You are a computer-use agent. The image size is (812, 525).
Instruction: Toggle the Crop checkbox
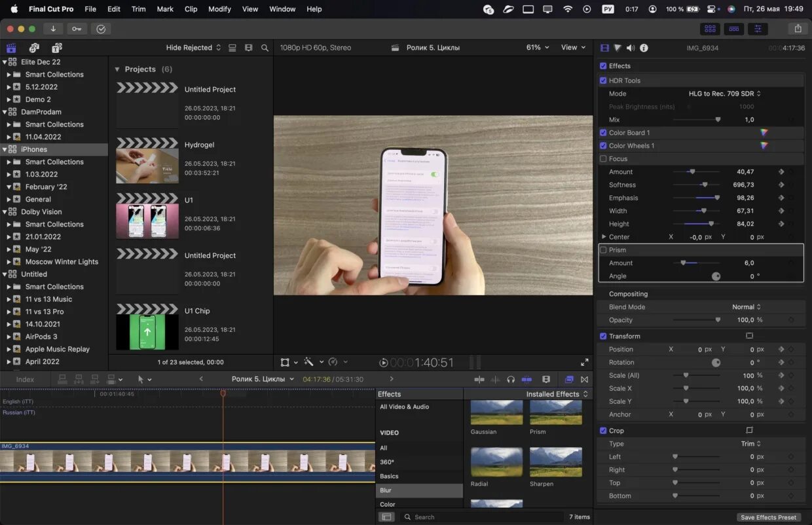click(x=603, y=431)
